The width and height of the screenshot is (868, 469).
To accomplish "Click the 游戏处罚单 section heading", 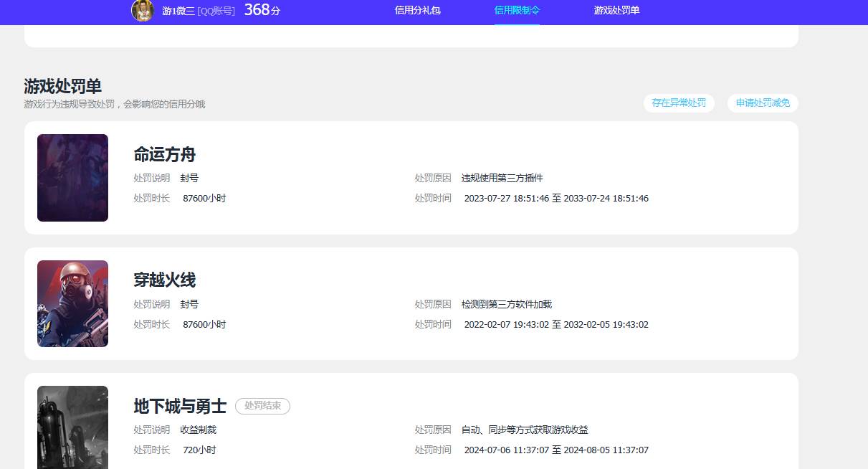I will tap(62, 87).
